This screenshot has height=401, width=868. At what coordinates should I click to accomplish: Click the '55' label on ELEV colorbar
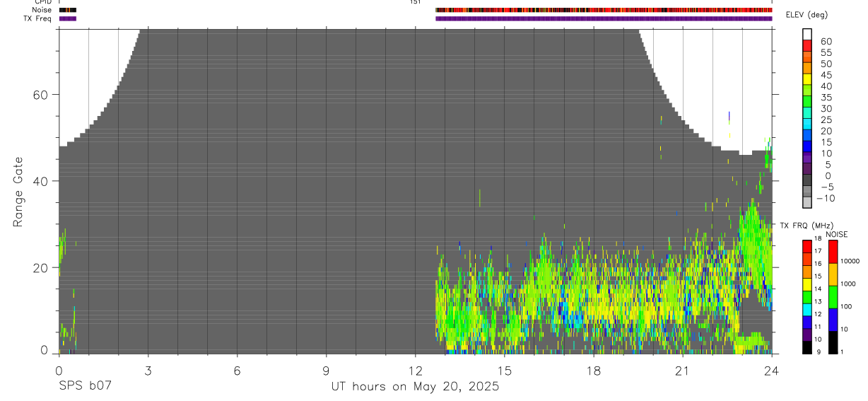coord(826,52)
